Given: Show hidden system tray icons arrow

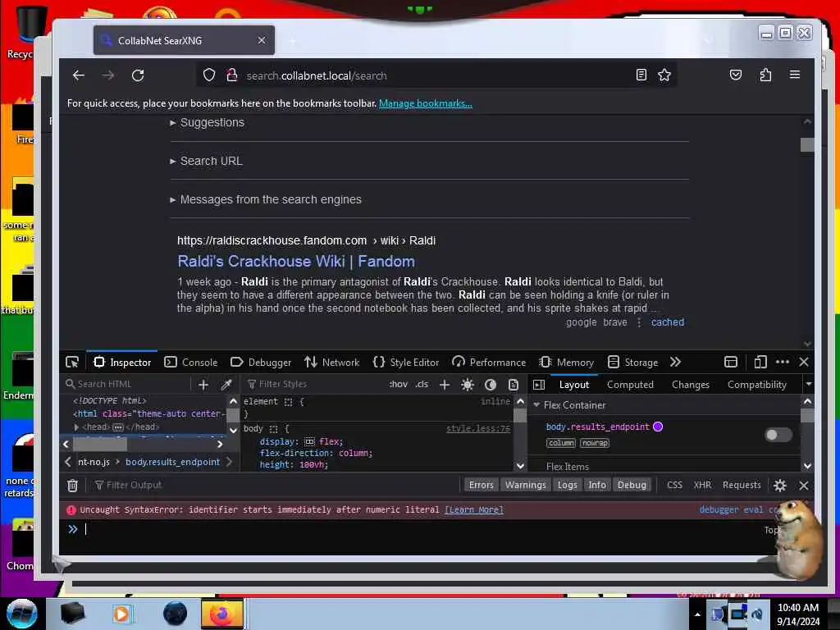Looking at the screenshot, I should [697, 614].
